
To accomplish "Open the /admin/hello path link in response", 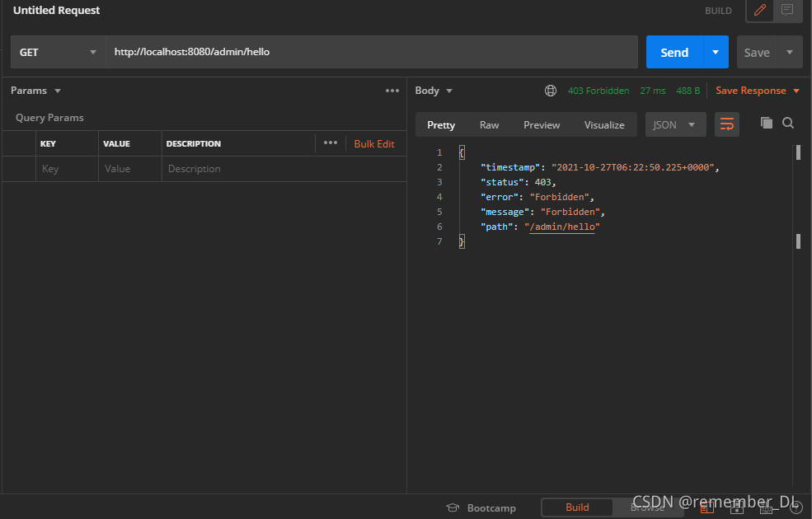I will 562,227.
